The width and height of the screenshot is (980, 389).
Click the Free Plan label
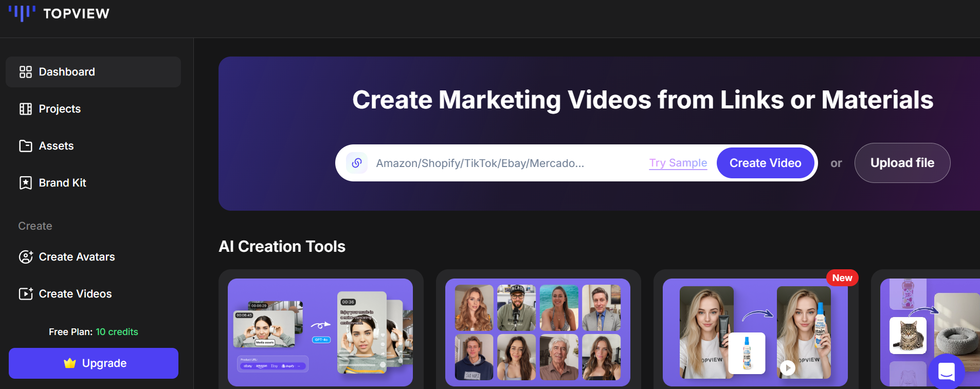click(70, 332)
